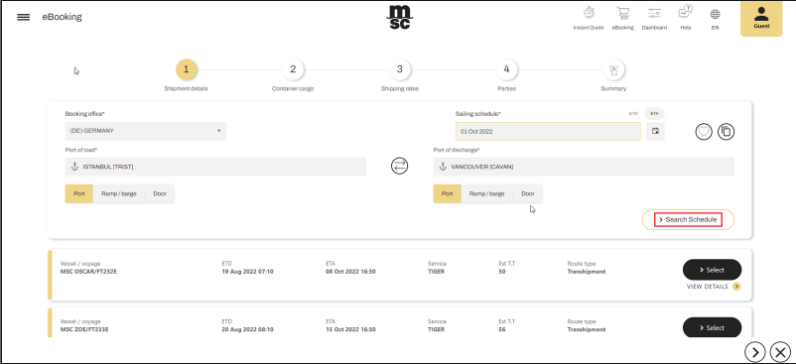Screen dimensions: 796x364
Task: Go to the Dashboard icon
Action: [654, 18]
